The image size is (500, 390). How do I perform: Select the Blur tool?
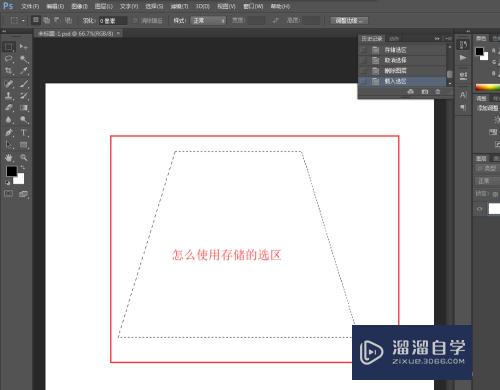pyautogui.click(x=9, y=120)
